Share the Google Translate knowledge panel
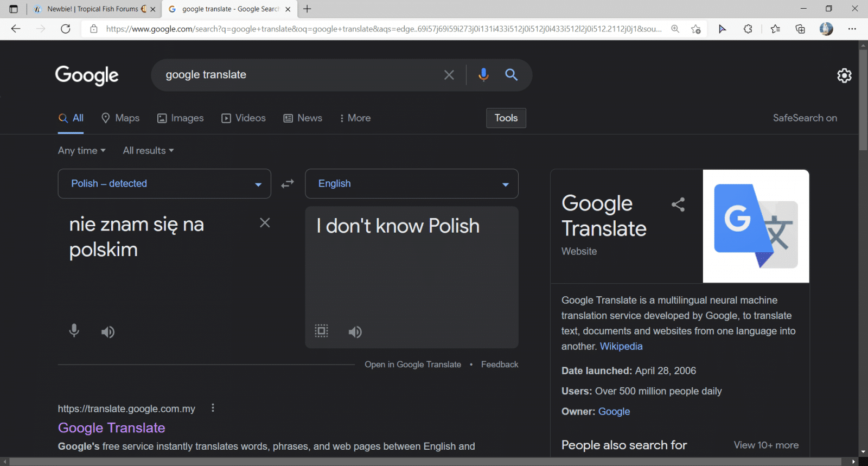This screenshot has height=466, width=868. [x=678, y=205]
